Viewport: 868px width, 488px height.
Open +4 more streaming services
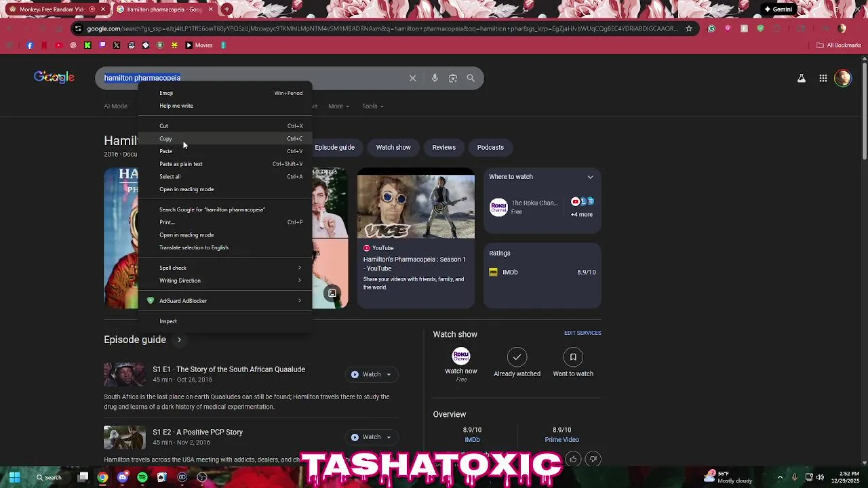[x=582, y=207]
